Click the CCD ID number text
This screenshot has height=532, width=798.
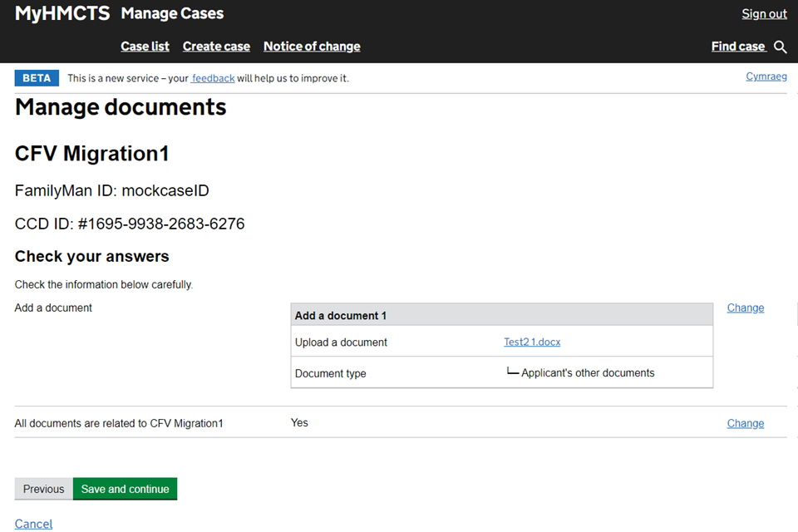(130, 224)
